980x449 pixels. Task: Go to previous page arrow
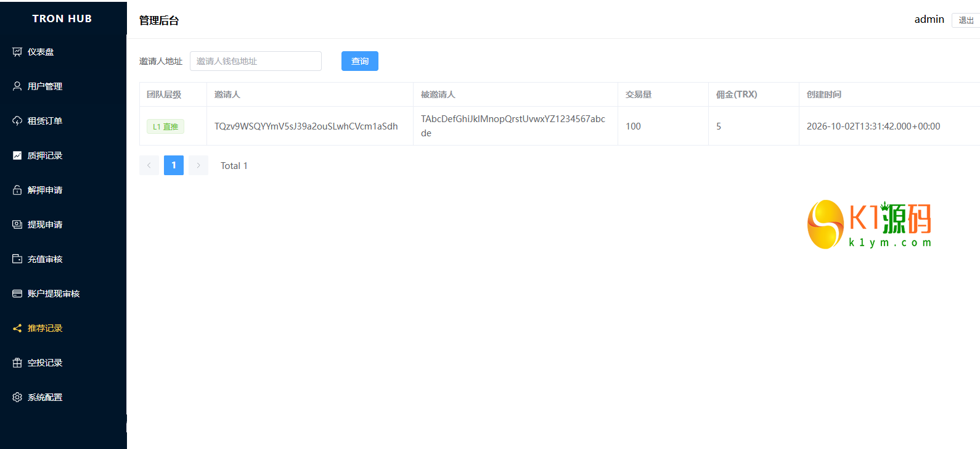(x=149, y=165)
